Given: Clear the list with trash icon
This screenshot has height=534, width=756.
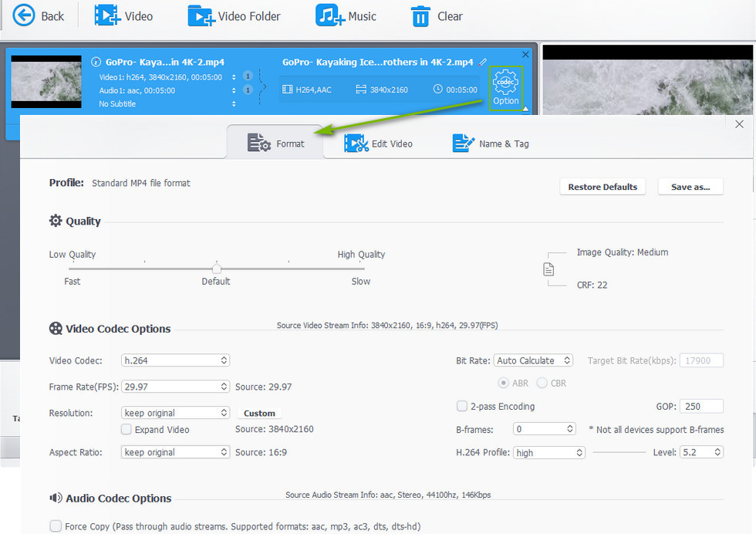Looking at the screenshot, I should point(420,16).
